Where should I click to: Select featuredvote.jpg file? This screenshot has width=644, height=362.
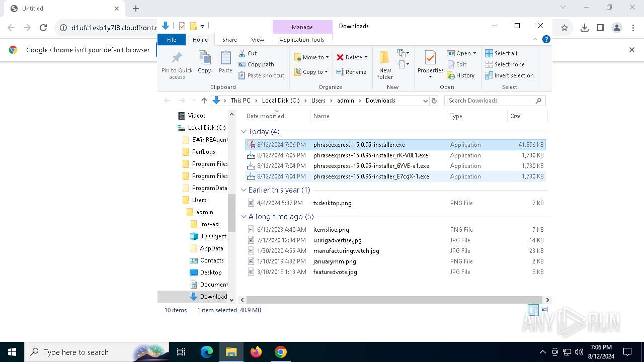tap(395, 272)
